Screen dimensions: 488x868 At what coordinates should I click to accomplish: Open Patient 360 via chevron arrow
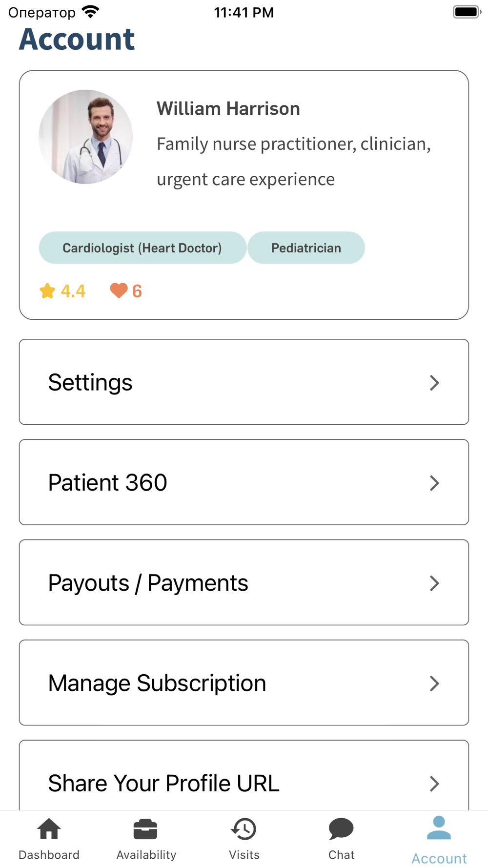pyautogui.click(x=434, y=483)
